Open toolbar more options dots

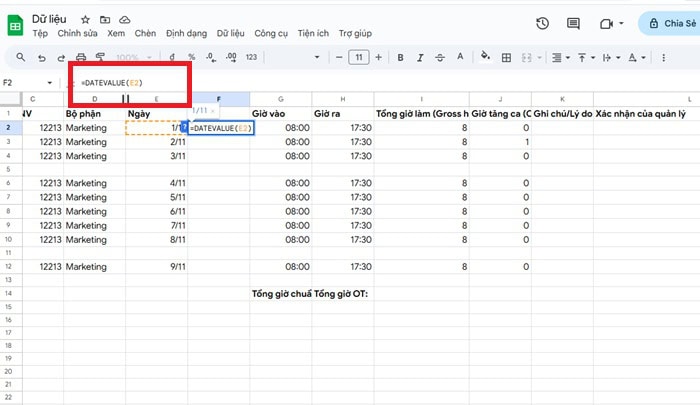click(663, 58)
